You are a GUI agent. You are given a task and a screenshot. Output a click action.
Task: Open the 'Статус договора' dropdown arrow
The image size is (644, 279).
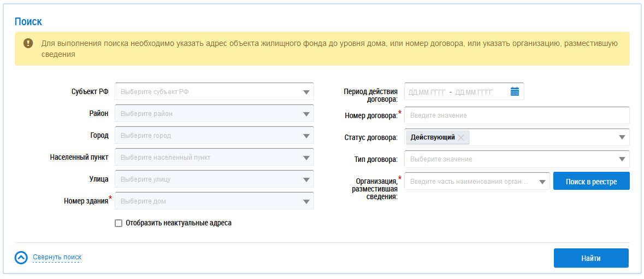pyautogui.click(x=622, y=137)
